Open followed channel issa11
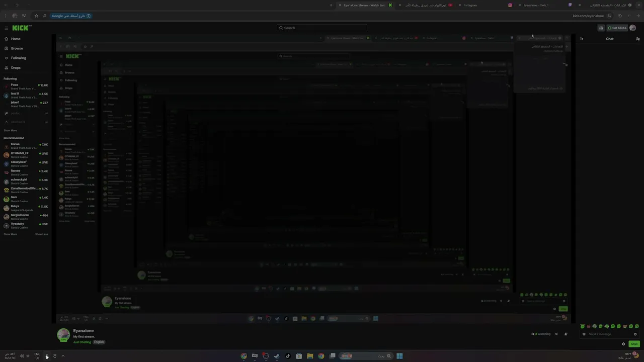 click(26, 96)
